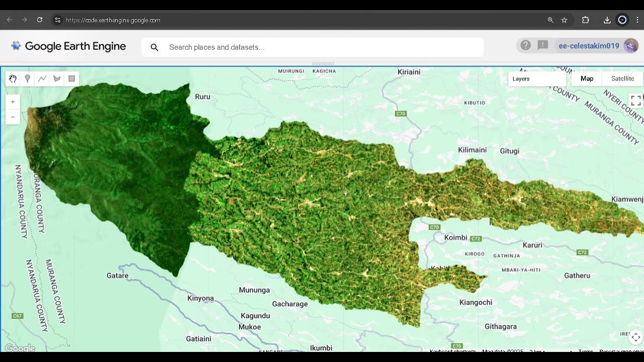Screen dimensions: 644x362
Task: Click the browser address bar URL
Action: 113,20
